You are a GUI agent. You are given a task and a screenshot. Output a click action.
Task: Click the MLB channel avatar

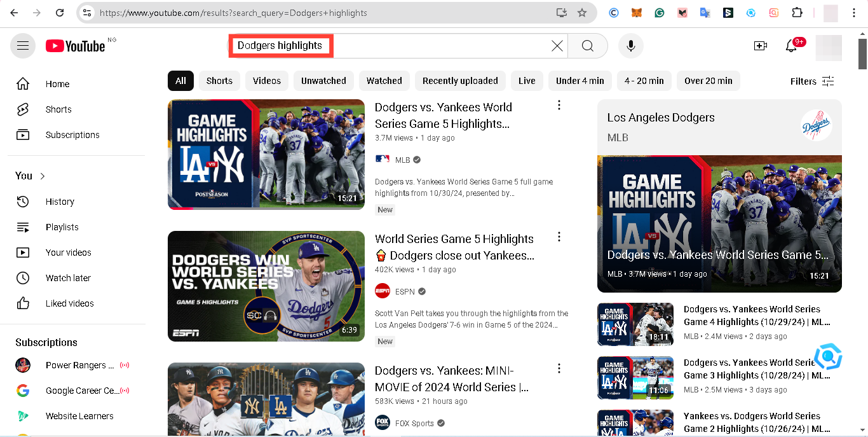(383, 160)
